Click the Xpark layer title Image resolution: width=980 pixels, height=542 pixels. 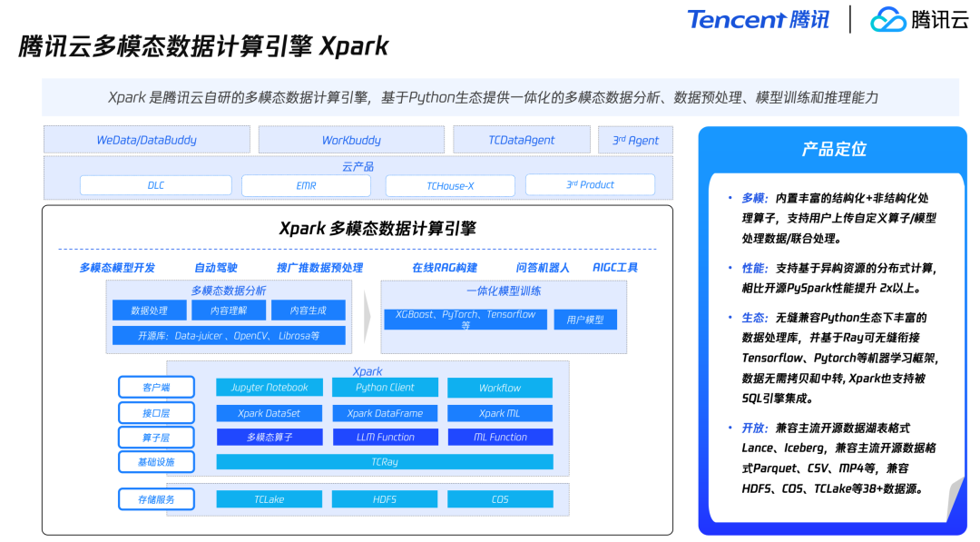(367, 371)
